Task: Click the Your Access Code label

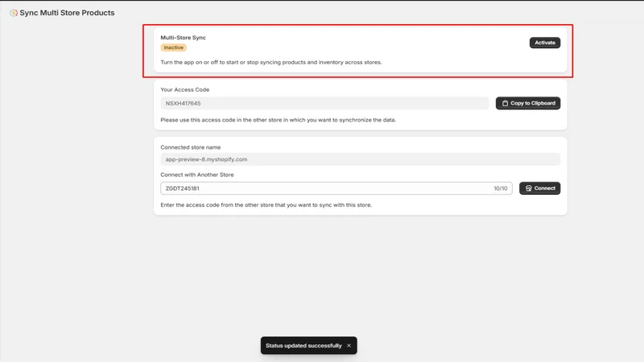Action: coord(185,89)
